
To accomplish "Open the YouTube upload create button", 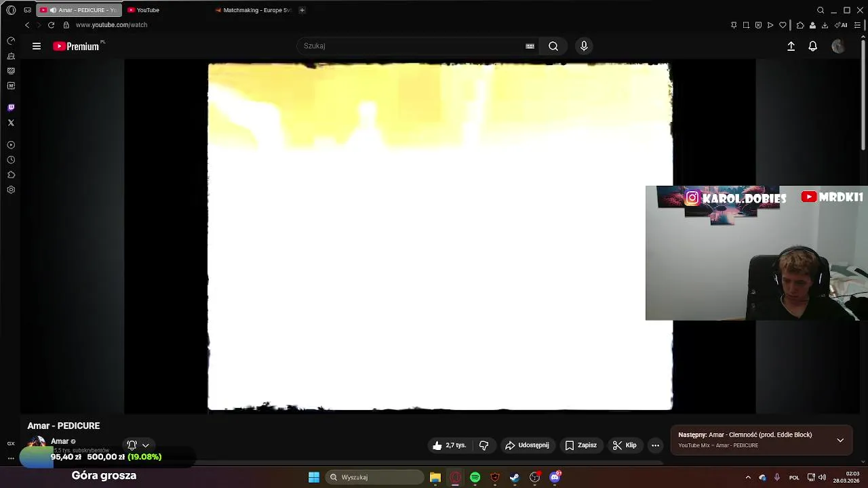I will 791,46.
